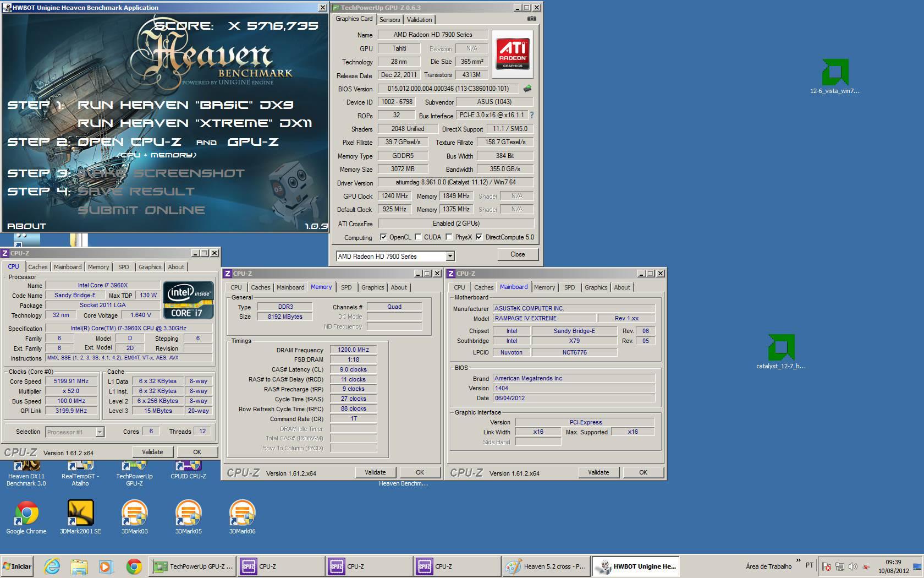The image size is (924, 578).
Task: Click the Core Speed 5199.91 MHz field
Action: pos(71,381)
